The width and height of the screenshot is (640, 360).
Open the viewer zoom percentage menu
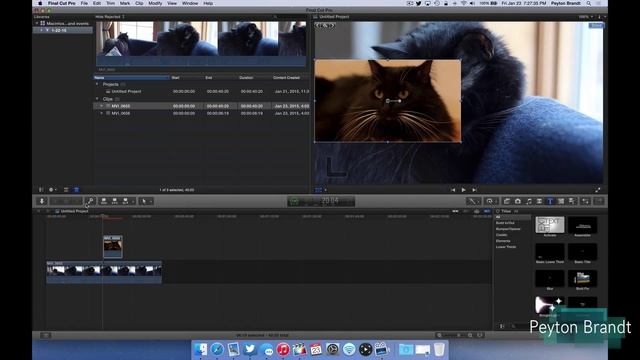pyautogui.click(x=586, y=17)
